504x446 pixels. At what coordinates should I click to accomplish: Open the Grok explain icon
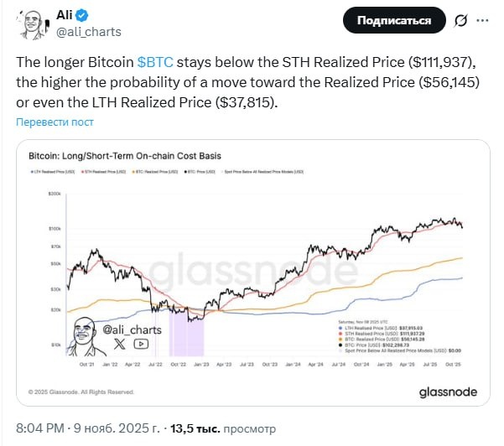(460, 21)
